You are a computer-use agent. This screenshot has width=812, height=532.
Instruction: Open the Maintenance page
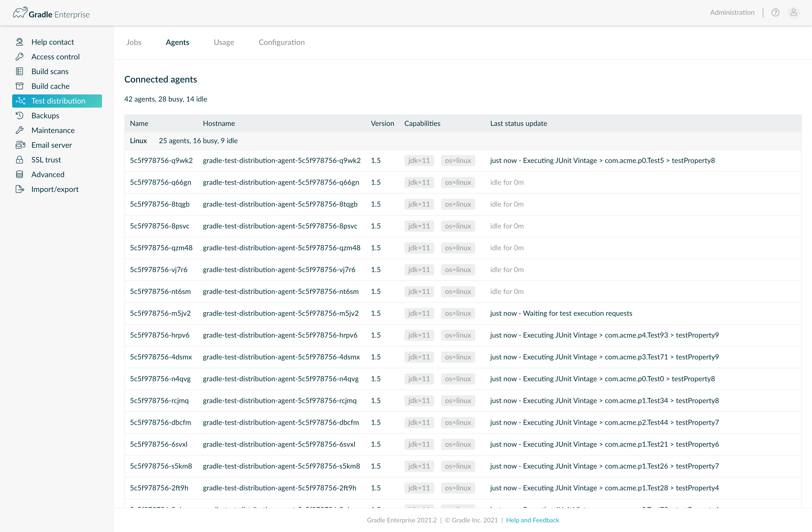[x=53, y=130]
